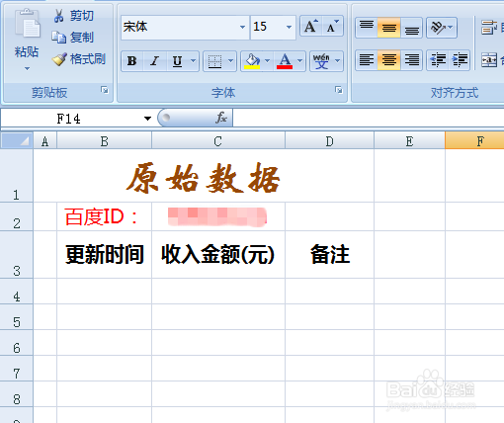Click the phonetic guide wén icon
The image size is (504, 423).
point(321,61)
